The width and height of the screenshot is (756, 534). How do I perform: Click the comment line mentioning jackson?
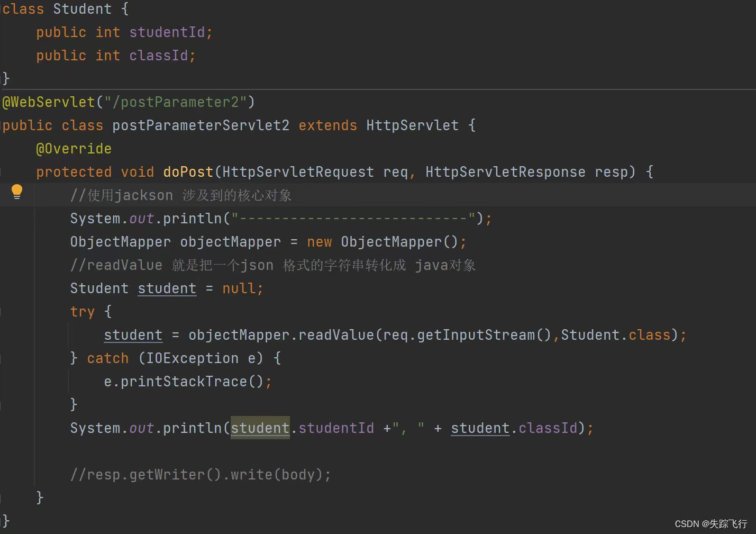point(181,195)
